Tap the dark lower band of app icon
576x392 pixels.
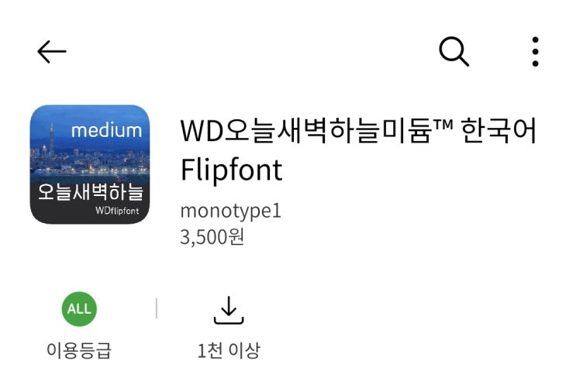coord(90,200)
